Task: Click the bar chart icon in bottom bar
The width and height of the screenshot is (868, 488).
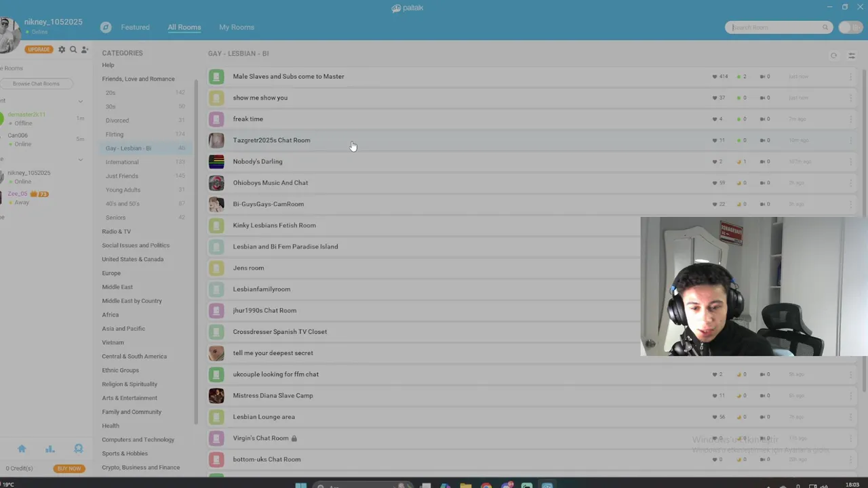Action: click(x=50, y=449)
